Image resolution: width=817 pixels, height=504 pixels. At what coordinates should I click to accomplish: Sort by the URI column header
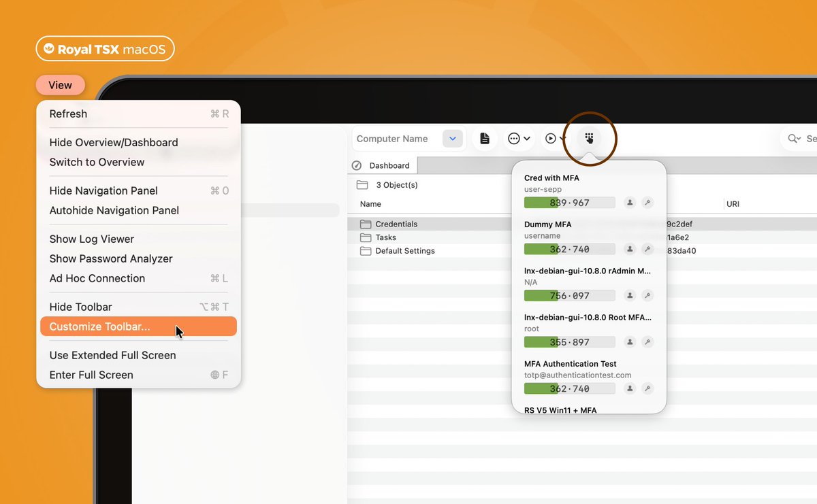tap(733, 204)
